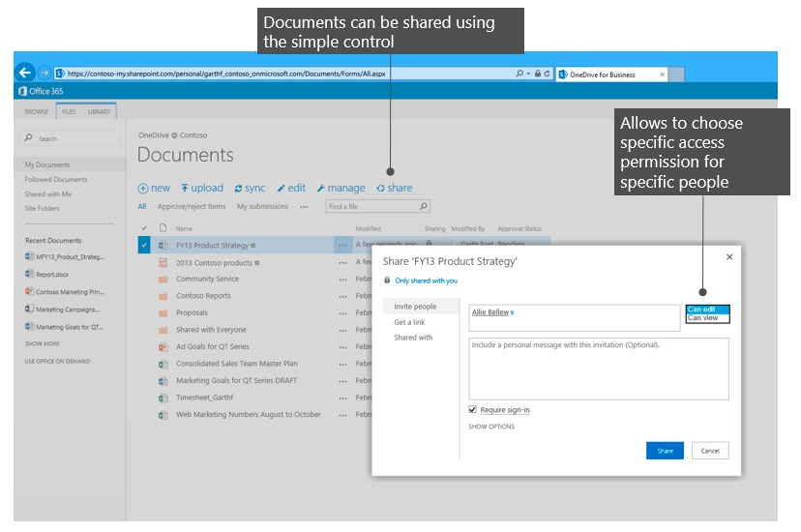Open ellipsis menu for FY13 Product Strategy
The width and height of the screenshot is (801, 532).
coord(342,246)
